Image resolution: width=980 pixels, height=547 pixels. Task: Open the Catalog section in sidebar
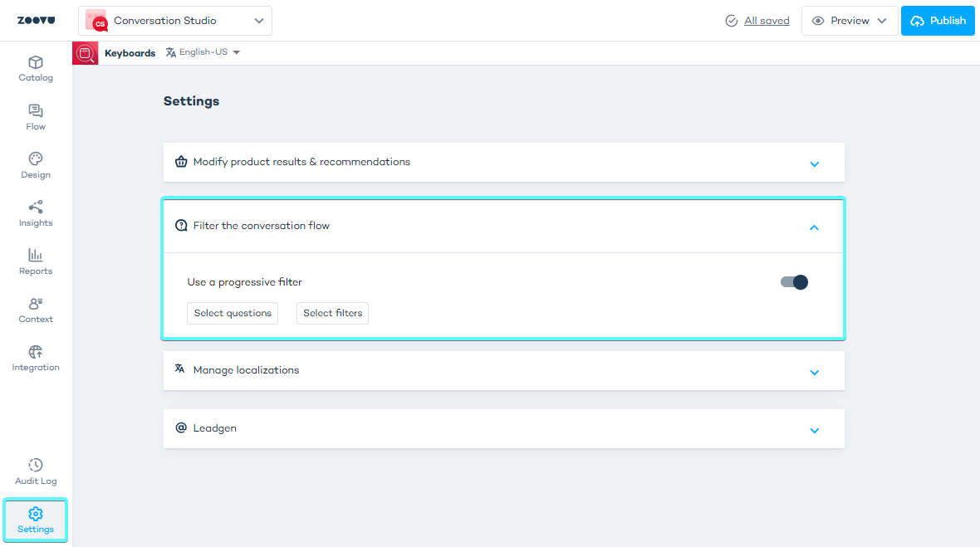click(36, 69)
